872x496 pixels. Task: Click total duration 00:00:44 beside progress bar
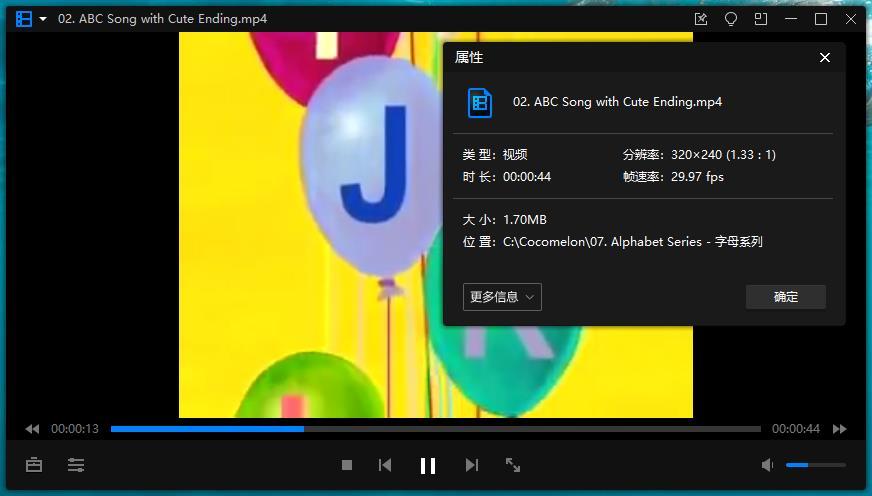(796, 429)
